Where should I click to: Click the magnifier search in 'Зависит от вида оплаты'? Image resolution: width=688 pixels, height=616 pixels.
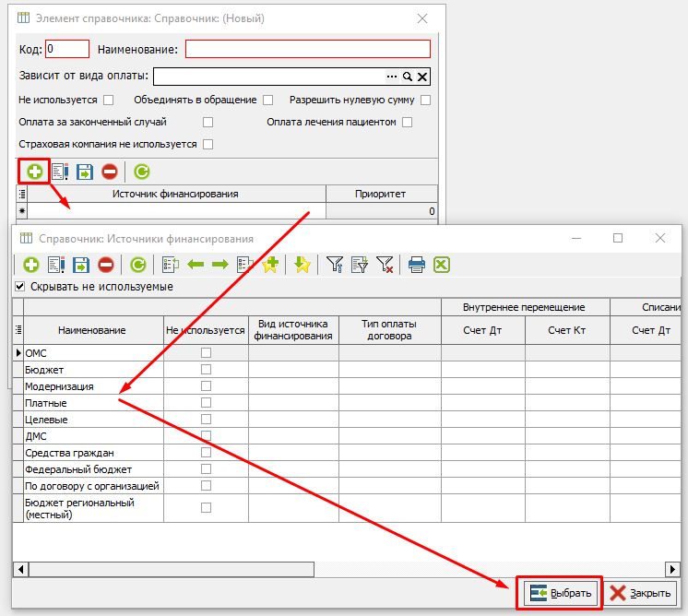tap(407, 77)
